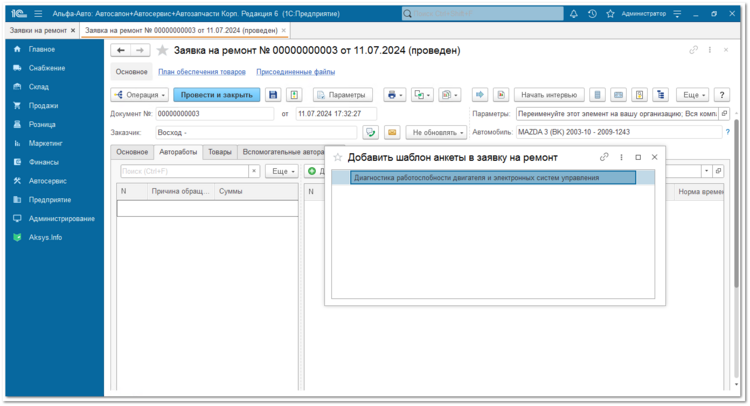The image size is (750, 406).
Task: Click the Провести и закрыть button
Action: (x=216, y=95)
